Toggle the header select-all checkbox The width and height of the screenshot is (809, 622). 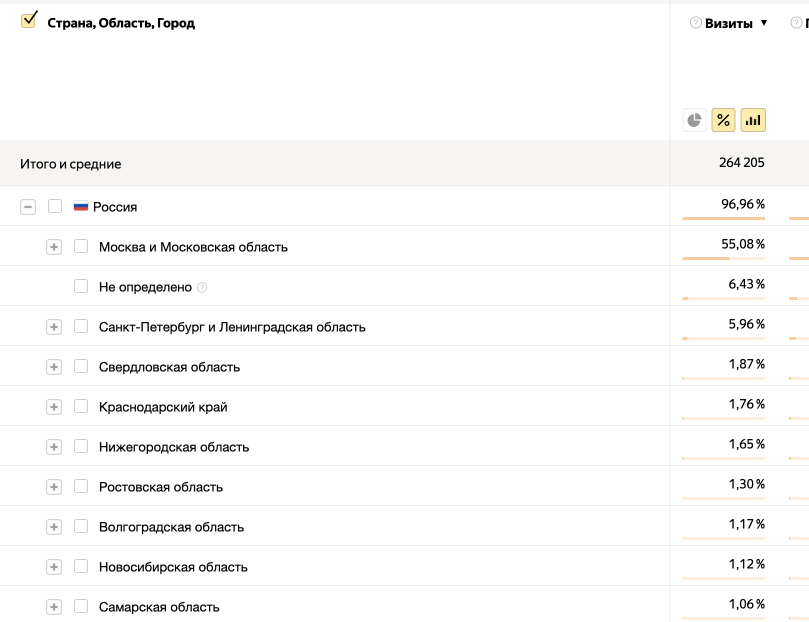[29, 20]
